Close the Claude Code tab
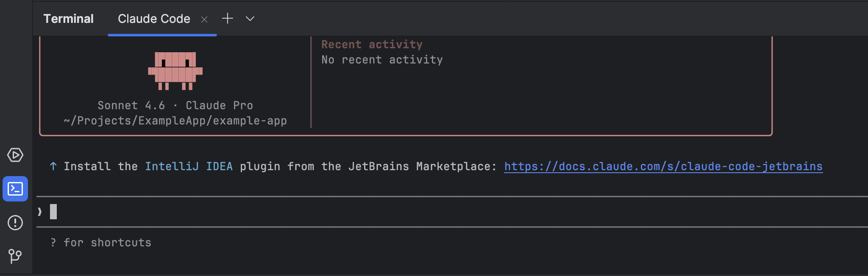This screenshot has width=868, height=276. [x=204, y=19]
